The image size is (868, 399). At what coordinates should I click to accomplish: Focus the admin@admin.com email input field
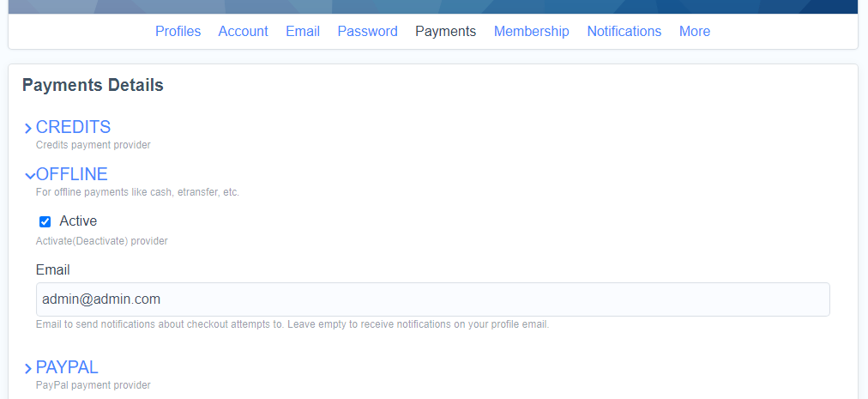[x=432, y=299]
